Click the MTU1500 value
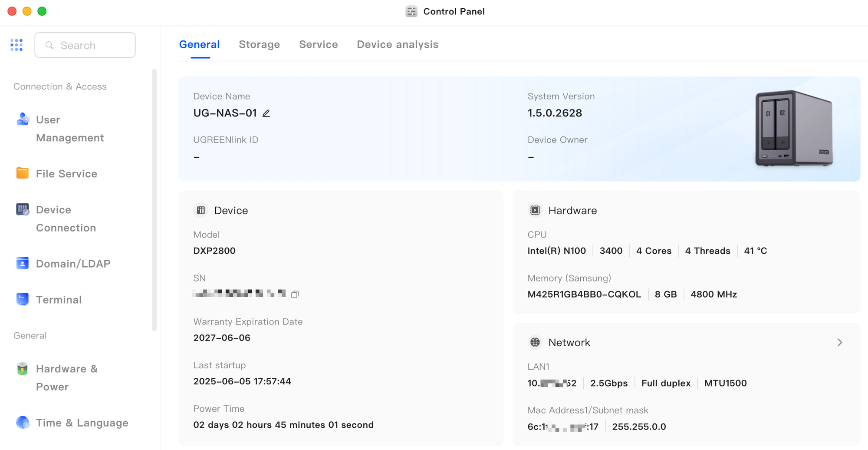 tap(725, 383)
